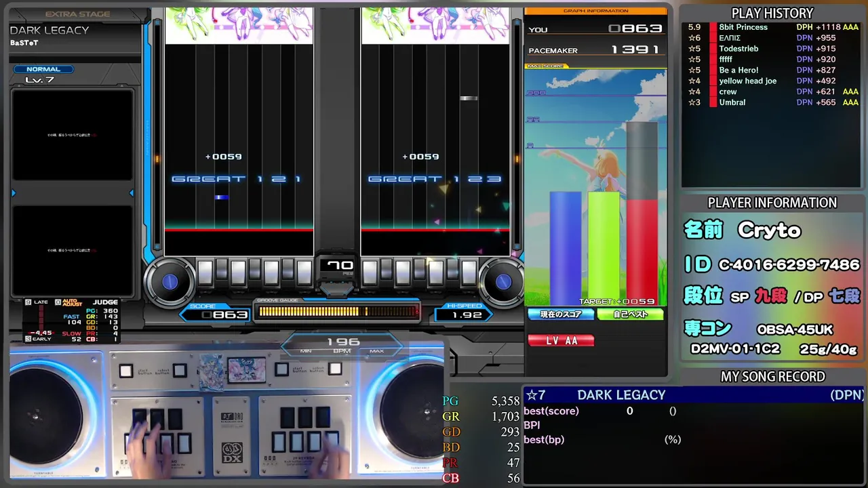Select the NORMAL difficulty badge
The width and height of the screenshot is (868, 488).
[43, 69]
